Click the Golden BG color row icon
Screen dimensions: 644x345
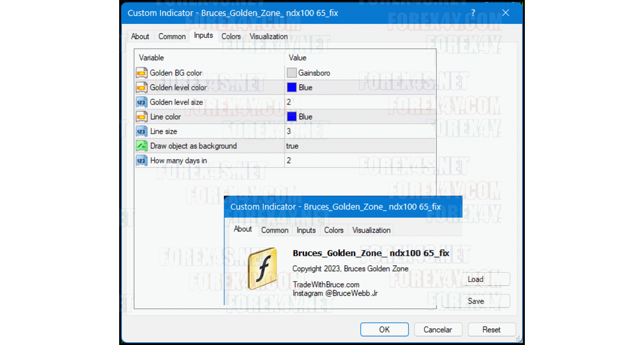click(x=142, y=73)
